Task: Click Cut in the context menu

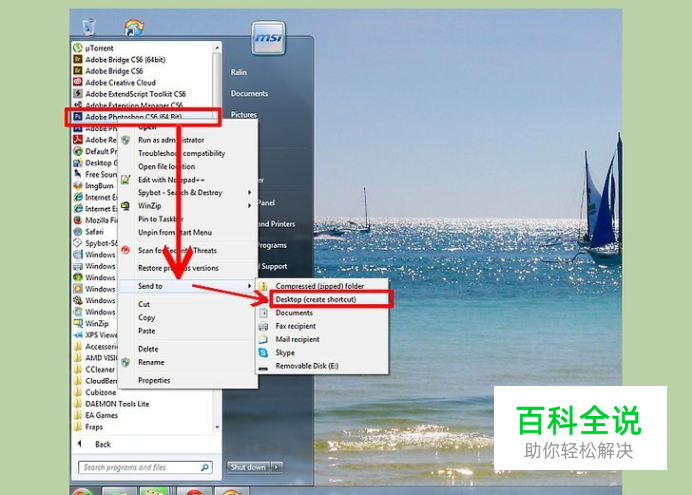Action: [144, 304]
